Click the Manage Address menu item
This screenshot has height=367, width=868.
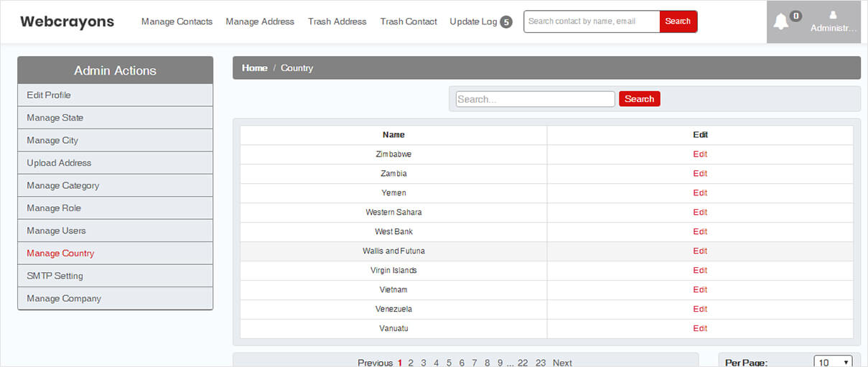pos(260,22)
